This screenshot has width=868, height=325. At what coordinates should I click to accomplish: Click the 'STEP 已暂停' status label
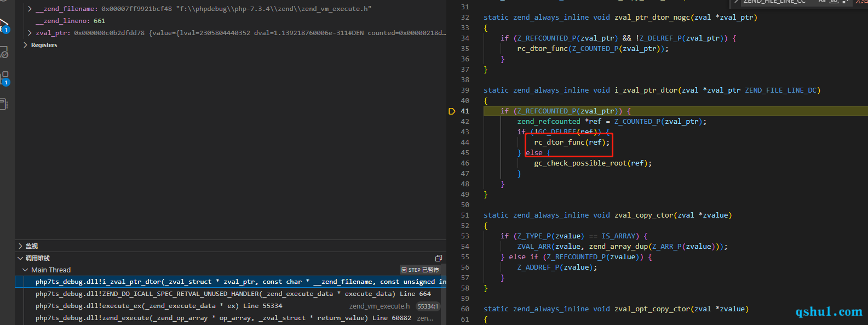coord(420,270)
